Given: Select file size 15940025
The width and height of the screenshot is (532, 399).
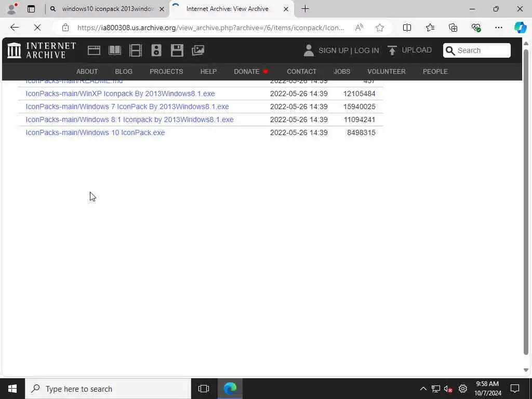Looking at the screenshot, I should (x=359, y=107).
